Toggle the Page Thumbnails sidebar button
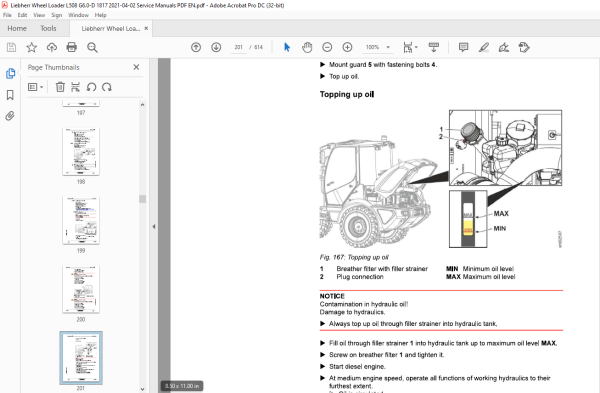 (x=10, y=73)
